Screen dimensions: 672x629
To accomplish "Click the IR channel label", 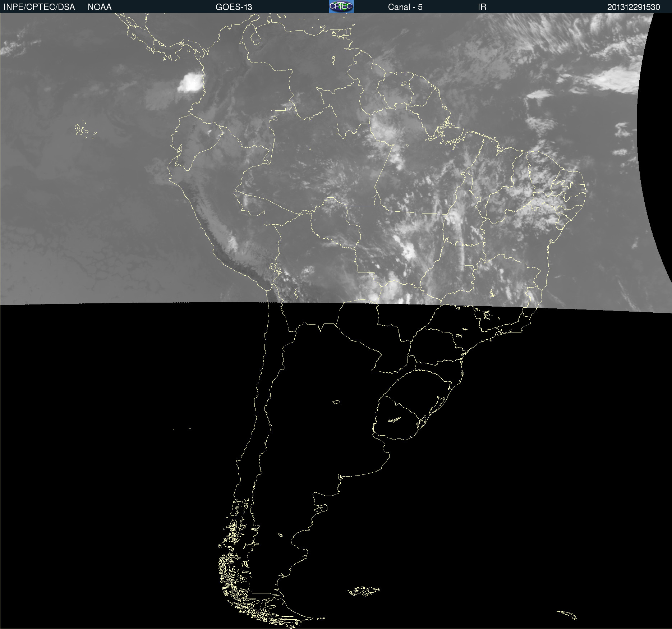I will [482, 7].
